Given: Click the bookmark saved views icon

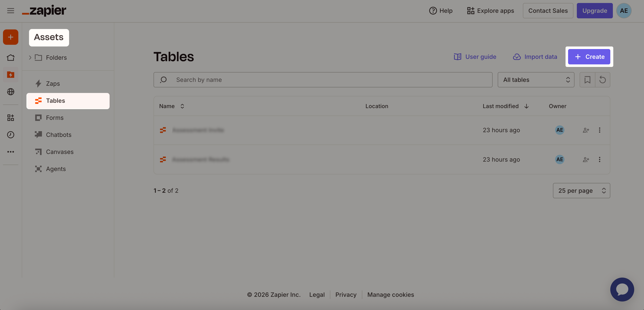Looking at the screenshot, I should 587,80.
